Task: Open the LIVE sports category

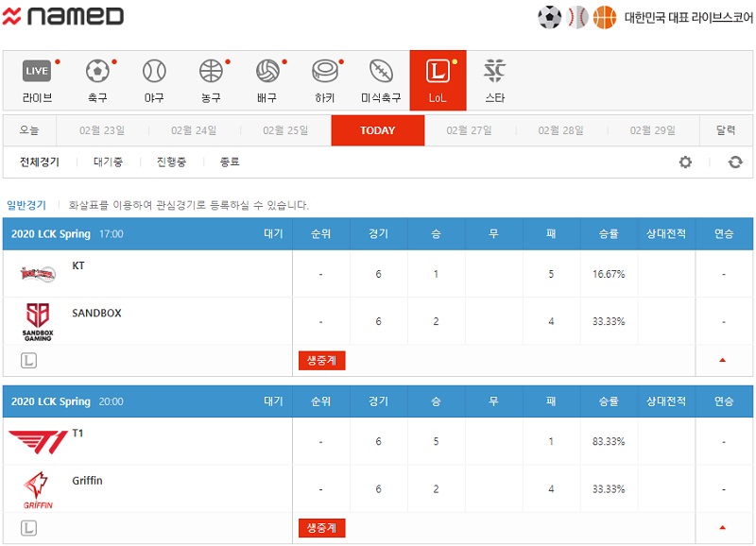Action: pos(37,80)
